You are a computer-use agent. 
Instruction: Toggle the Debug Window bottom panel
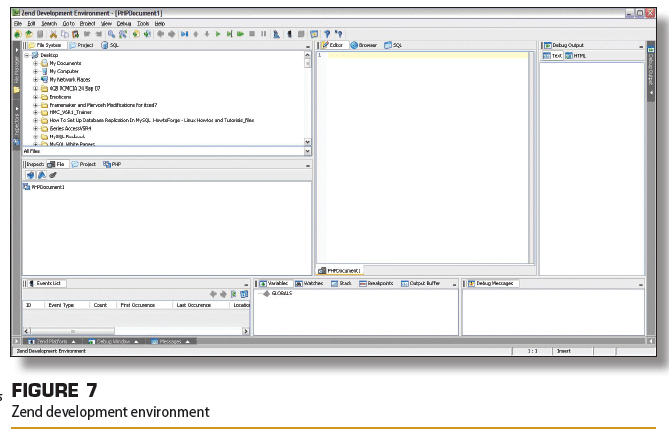(x=113, y=341)
